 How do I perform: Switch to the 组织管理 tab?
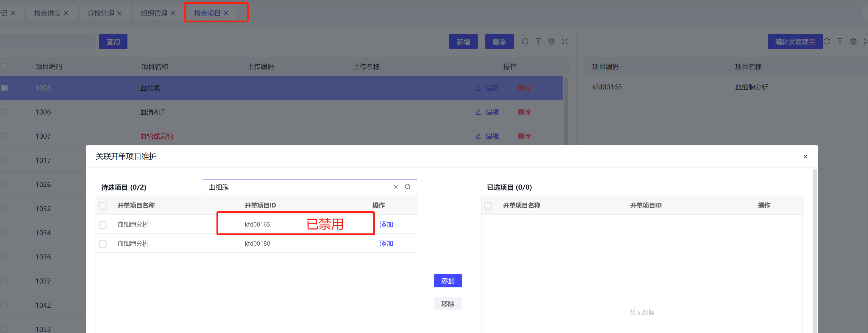(x=154, y=13)
